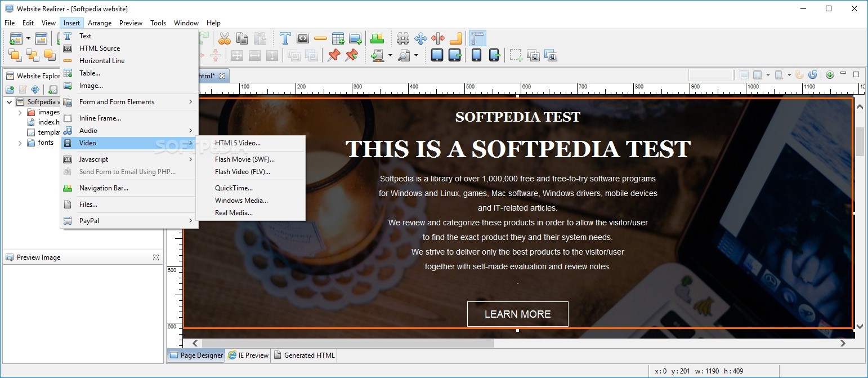Screen dimensions: 868x378
Task: Open the Arrange menu
Action: click(100, 23)
